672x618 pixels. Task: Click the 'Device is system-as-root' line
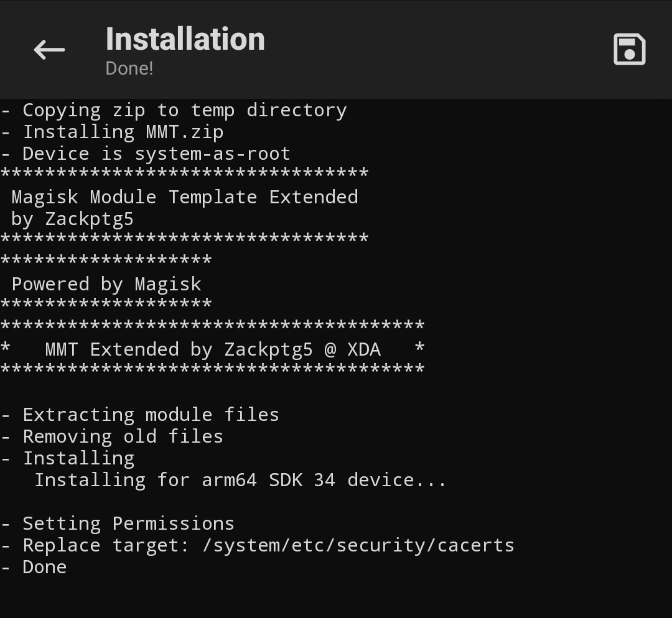coord(146,154)
